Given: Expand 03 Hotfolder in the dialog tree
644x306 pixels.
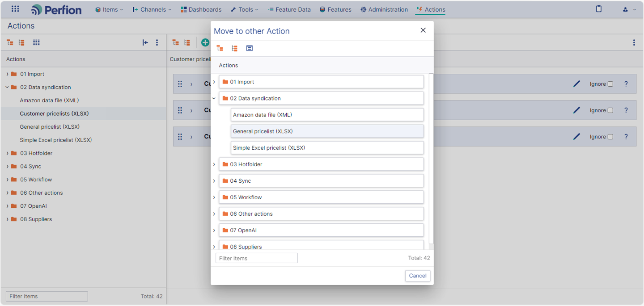Looking at the screenshot, I should coord(214,164).
